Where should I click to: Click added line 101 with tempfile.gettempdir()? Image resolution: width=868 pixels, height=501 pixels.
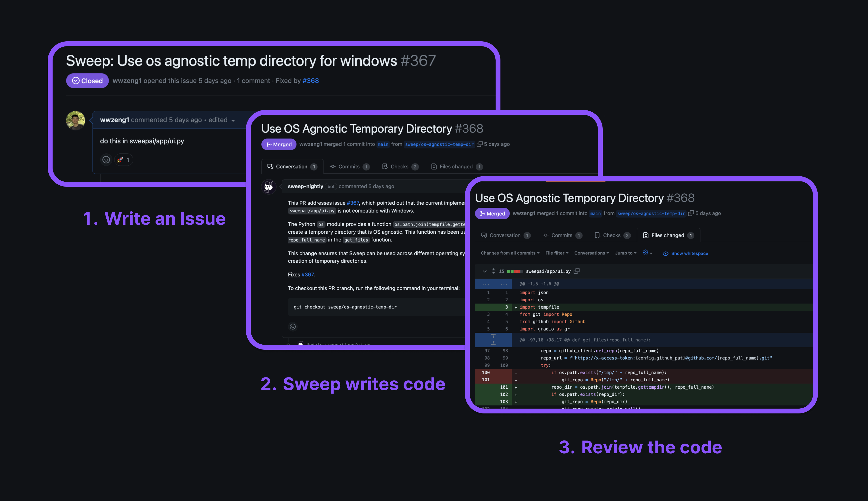(x=644, y=387)
